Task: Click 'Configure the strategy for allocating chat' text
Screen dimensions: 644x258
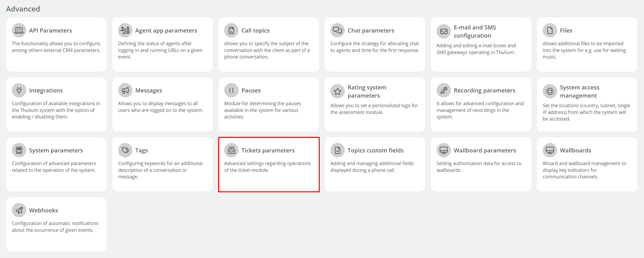Action: click(375, 47)
